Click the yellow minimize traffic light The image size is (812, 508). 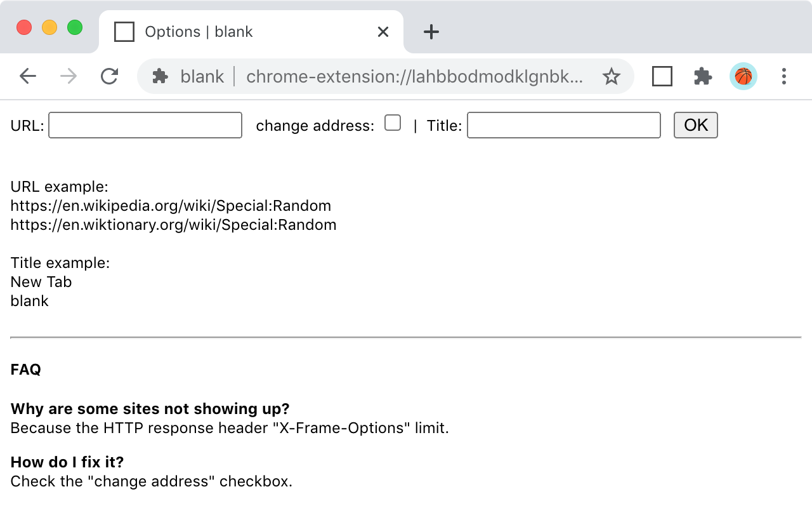click(x=49, y=27)
